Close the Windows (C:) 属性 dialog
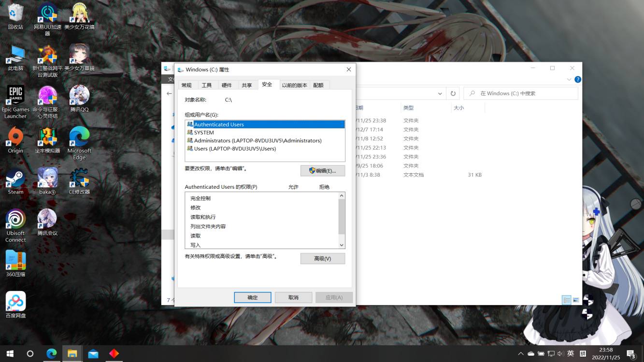644x362 pixels. click(x=349, y=70)
